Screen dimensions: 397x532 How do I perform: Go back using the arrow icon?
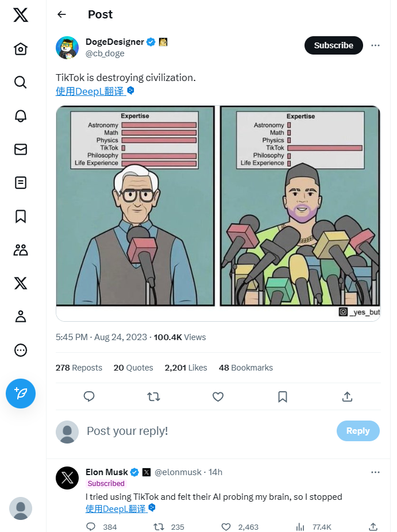pyautogui.click(x=62, y=14)
